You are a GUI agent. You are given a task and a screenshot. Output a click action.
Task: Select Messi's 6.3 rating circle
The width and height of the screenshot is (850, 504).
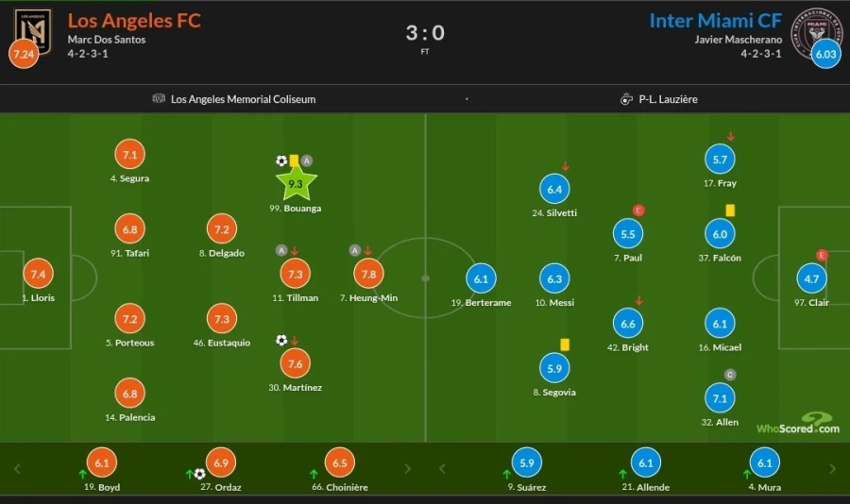coord(555,278)
